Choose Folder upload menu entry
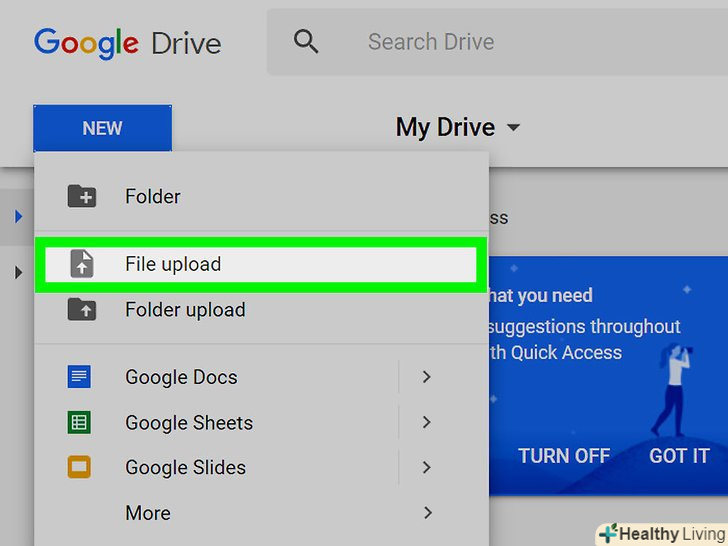This screenshot has width=728, height=546. coord(185,310)
